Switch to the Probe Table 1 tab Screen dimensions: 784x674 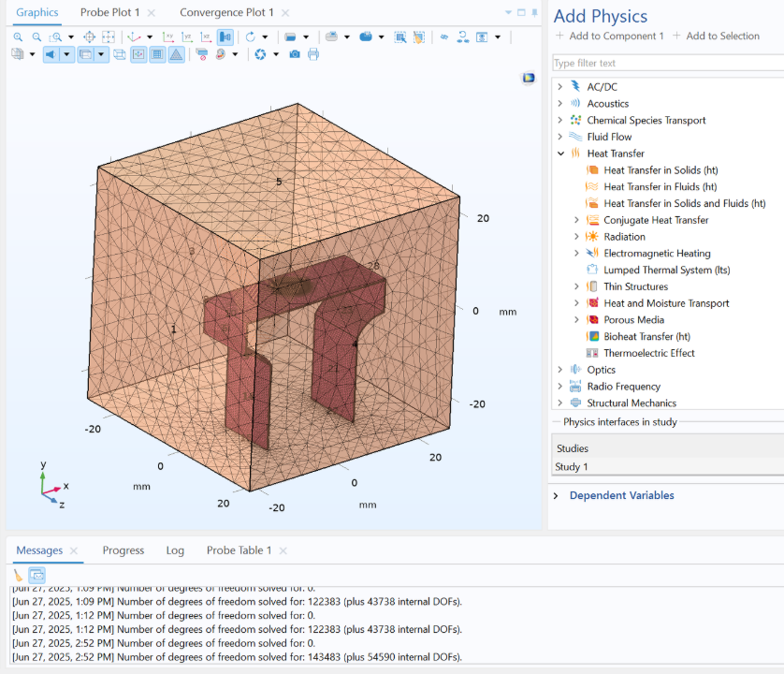[x=239, y=550]
